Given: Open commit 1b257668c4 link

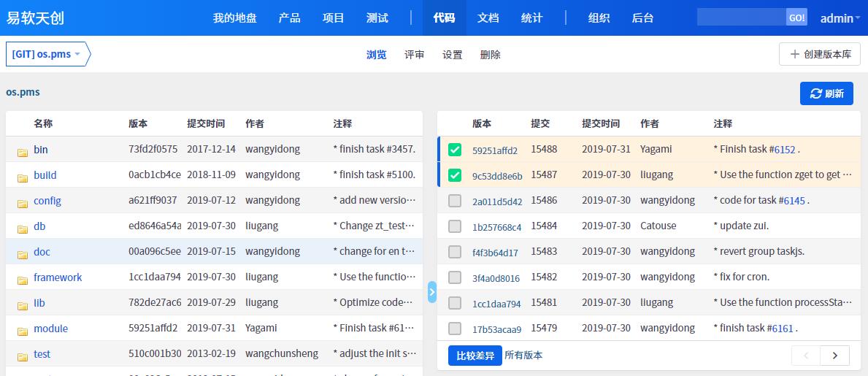Looking at the screenshot, I should point(496,227).
